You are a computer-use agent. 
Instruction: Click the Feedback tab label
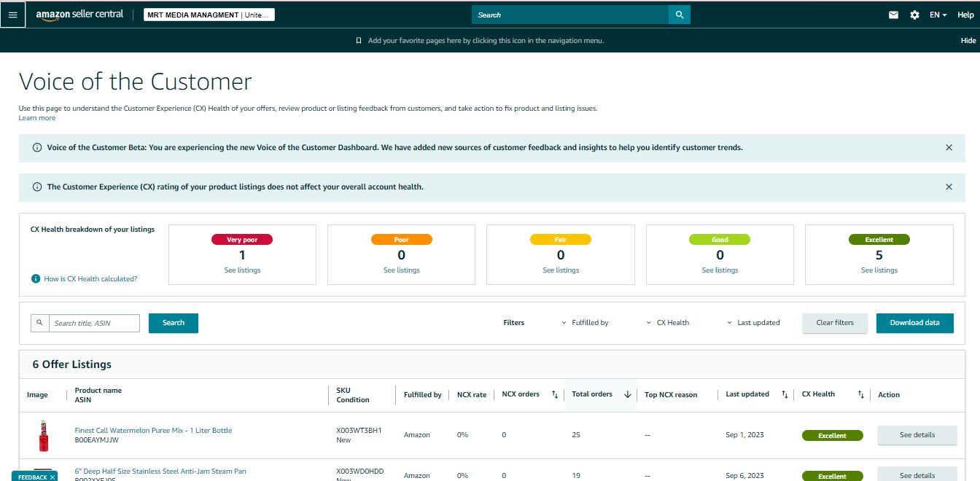[32, 477]
